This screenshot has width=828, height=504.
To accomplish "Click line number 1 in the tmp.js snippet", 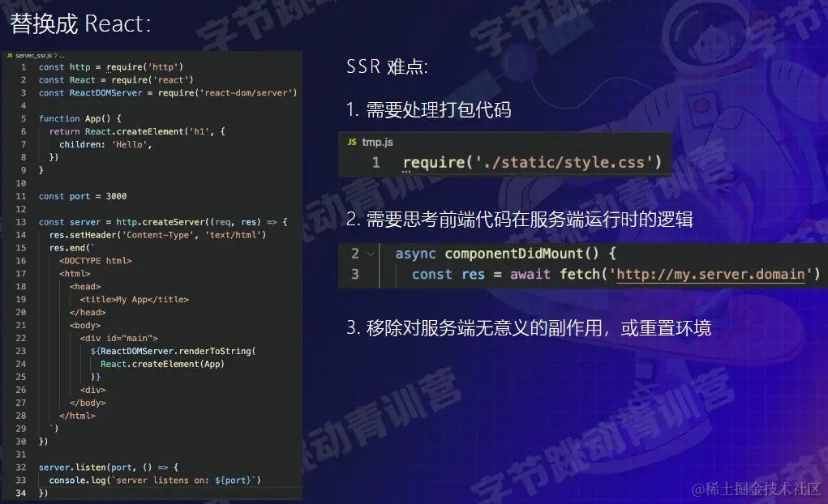I will (376, 162).
